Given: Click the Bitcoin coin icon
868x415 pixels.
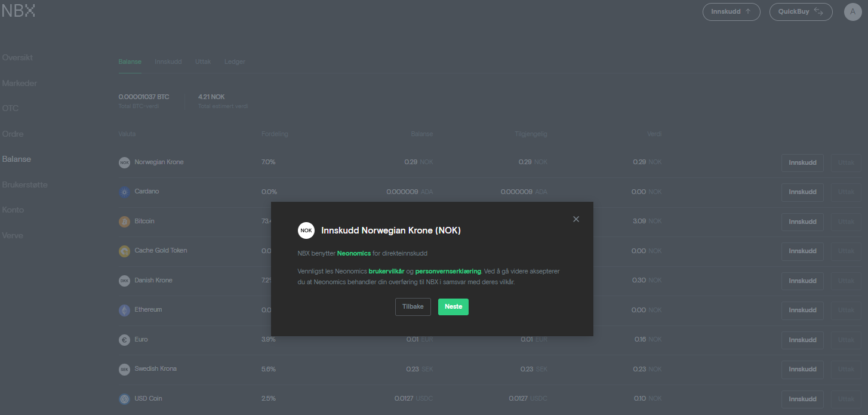Looking at the screenshot, I should click(x=124, y=222).
